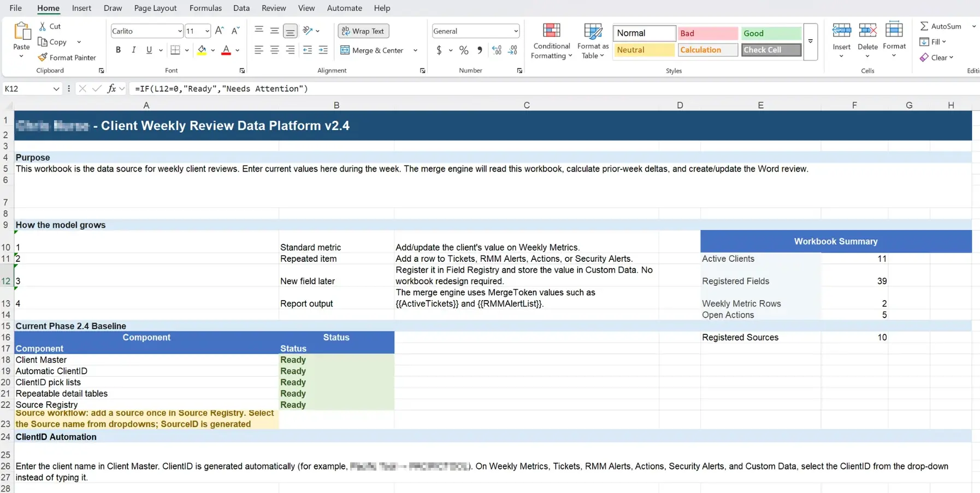This screenshot has height=493, width=980.
Task: Click the red Font Color A icon
Action: 226,50
